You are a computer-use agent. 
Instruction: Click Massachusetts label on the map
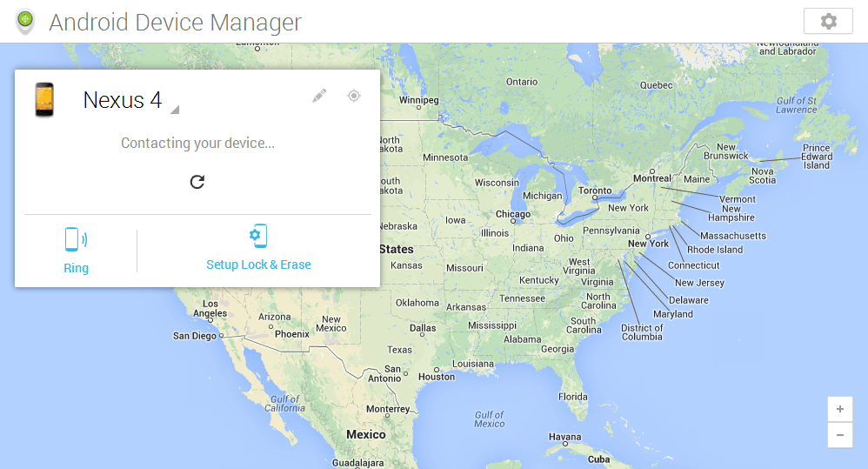coord(733,236)
